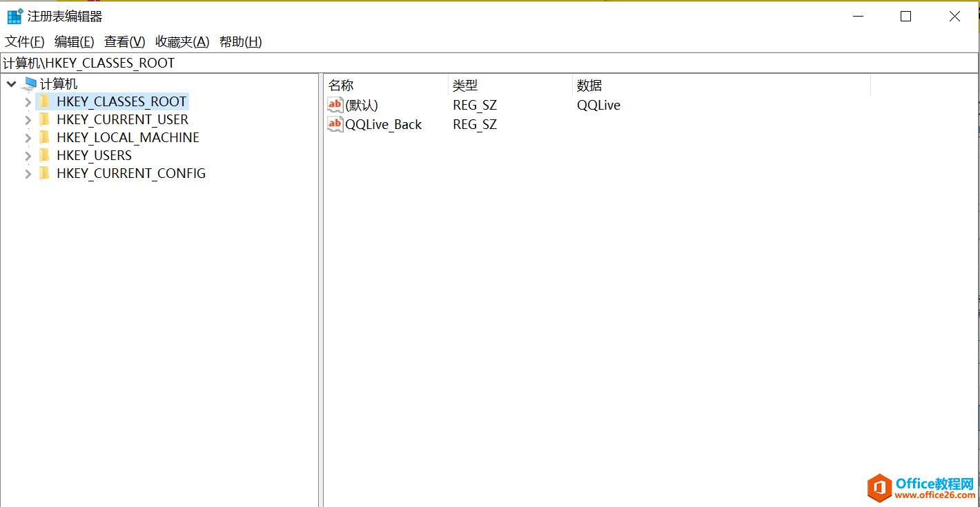Minimize the Registry Editor window
Image resolution: width=980 pixels, height=507 pixels.
coord(858,17)
